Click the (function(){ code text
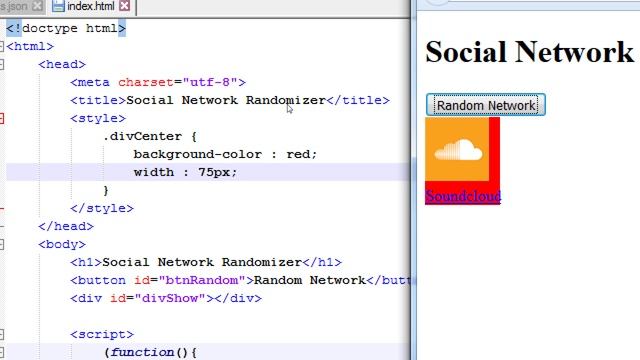Image resolution: width=640 pixels, height=360 pixels. (x=150, y=352)
